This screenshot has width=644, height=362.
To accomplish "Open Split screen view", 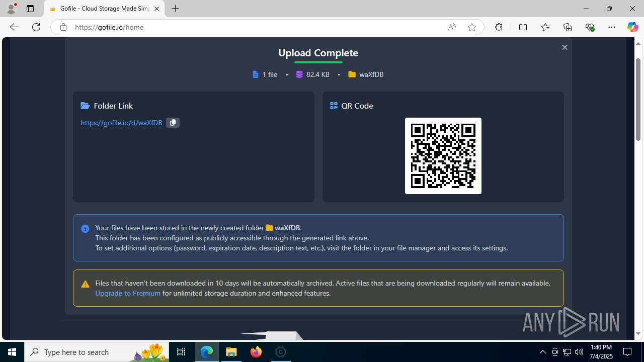I will point(523,27).
